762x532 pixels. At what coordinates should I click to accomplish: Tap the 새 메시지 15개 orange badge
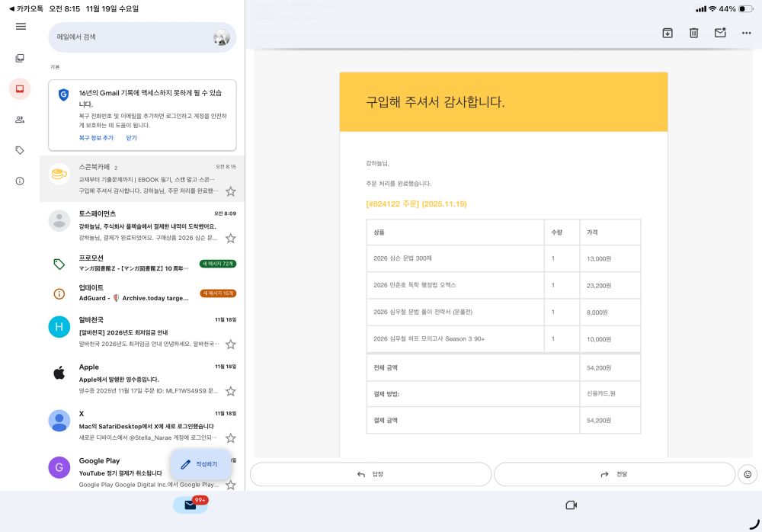218,293
